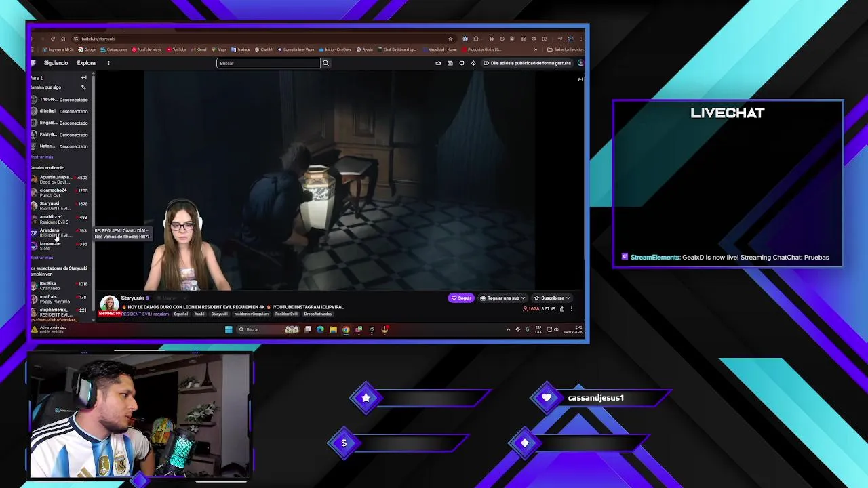This screenshot has width=868, height=488.
Task: Open the Siguiendo tab
Action: (x=56, y=63)
